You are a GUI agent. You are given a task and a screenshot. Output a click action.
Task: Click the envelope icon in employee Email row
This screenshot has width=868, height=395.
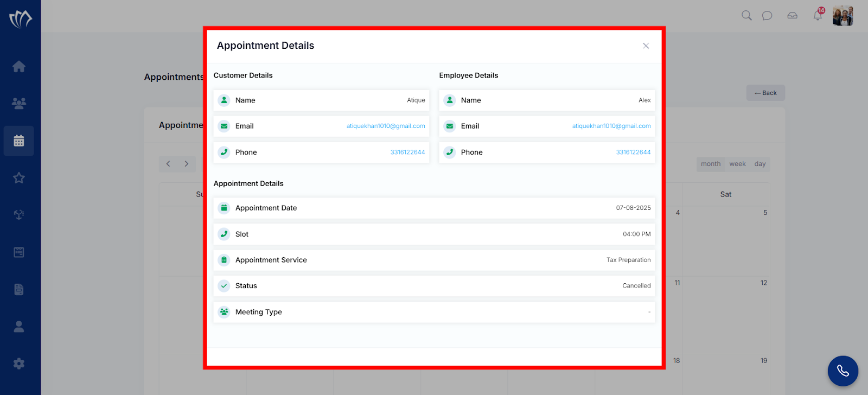click(450, 126)
